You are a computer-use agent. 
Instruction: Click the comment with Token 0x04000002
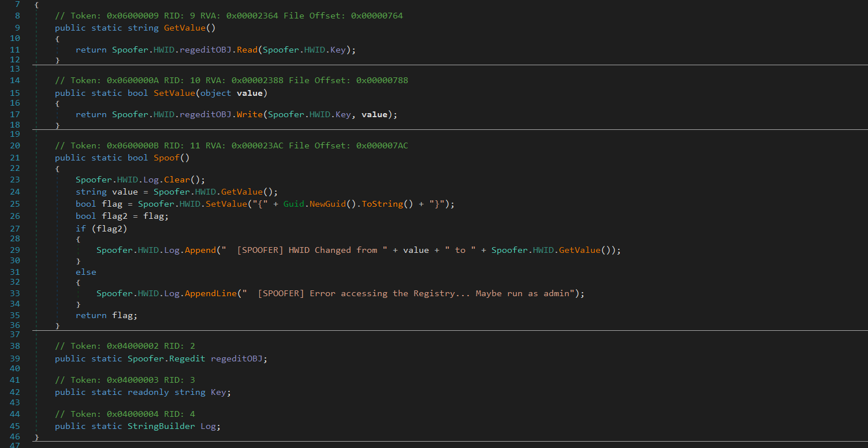[125, 346]
